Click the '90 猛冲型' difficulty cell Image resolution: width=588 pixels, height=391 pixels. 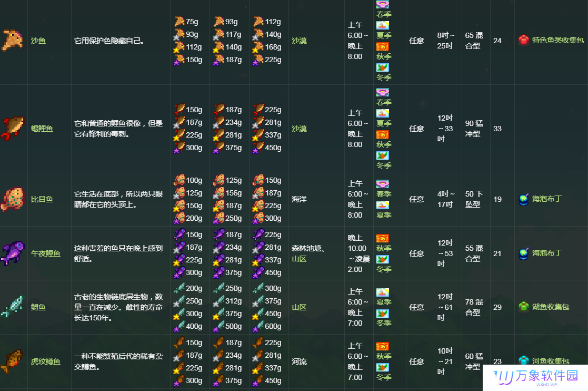pyautogui.click(x=474, y=129)
